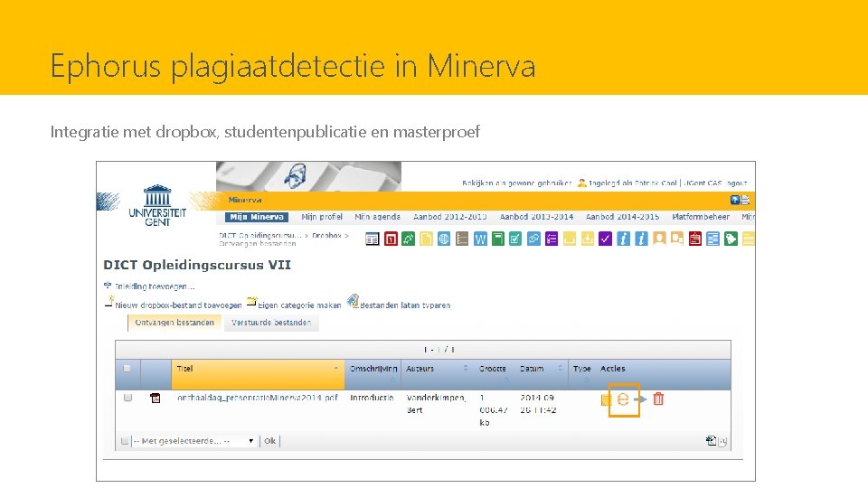The image size is (868, 488).
Task: Open Mijn Minerva menu item
Action: 257,217
